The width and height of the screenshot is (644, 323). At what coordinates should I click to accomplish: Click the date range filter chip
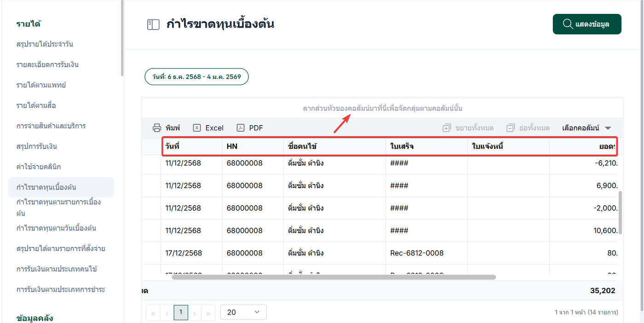point(196,77)
